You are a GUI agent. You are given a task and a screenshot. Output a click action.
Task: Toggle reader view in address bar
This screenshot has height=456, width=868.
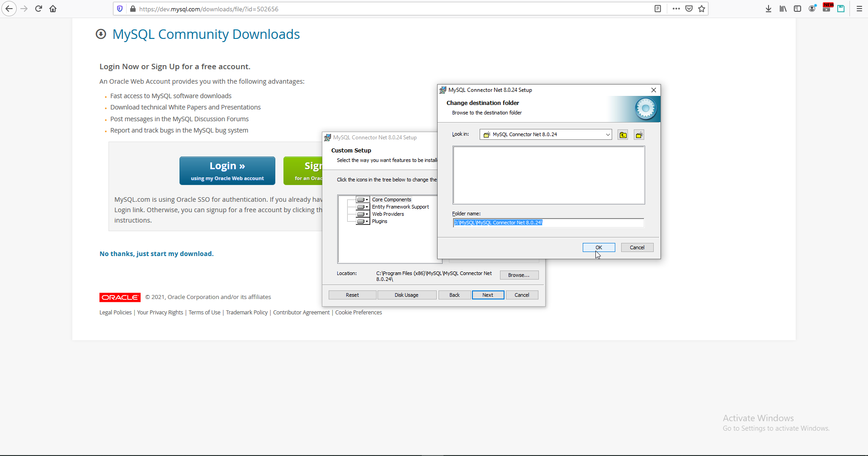coord(658,9)
